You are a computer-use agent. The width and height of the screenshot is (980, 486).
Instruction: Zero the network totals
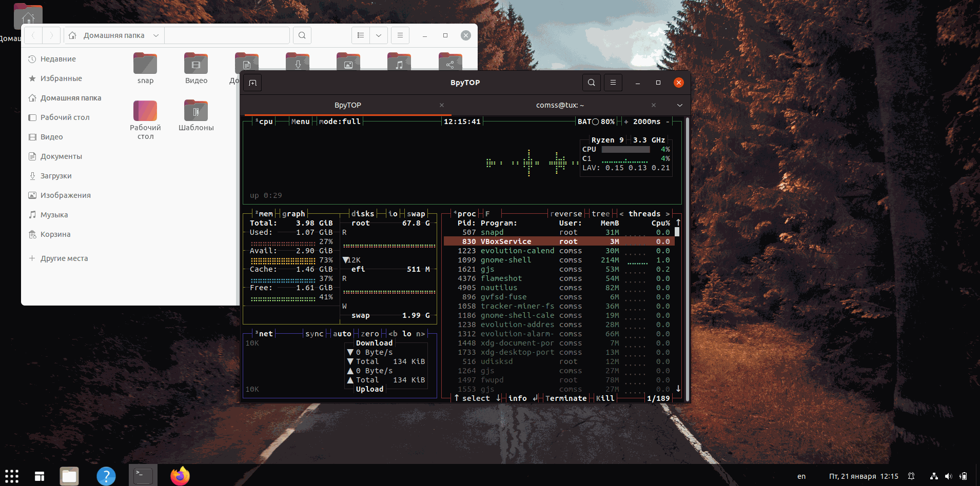tap(370, 334)
